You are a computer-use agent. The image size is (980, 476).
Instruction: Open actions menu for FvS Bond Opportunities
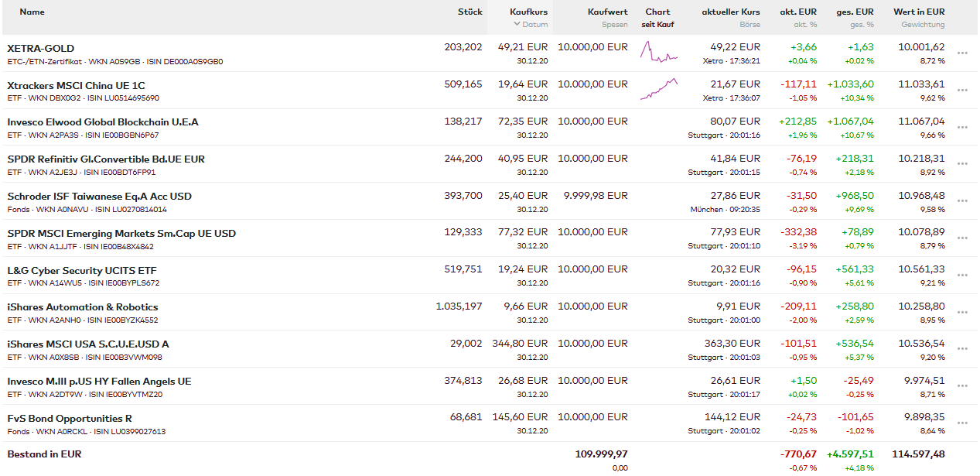click(x=962, y=424)
